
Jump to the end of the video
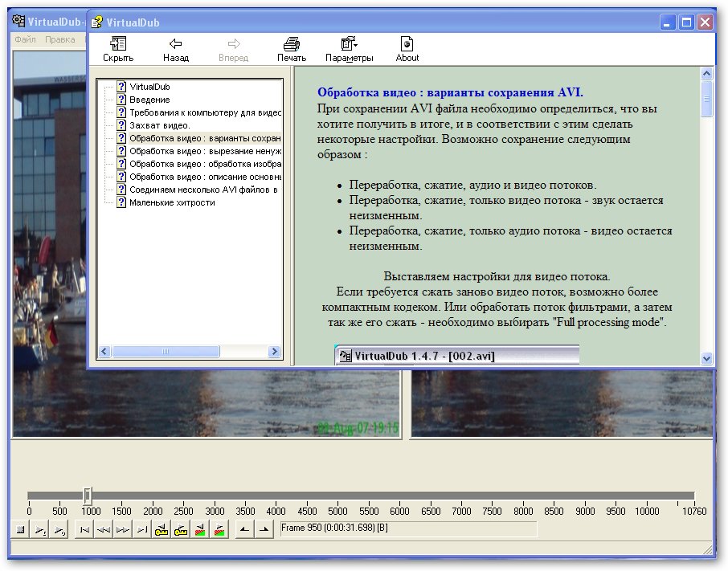point(142,530)
